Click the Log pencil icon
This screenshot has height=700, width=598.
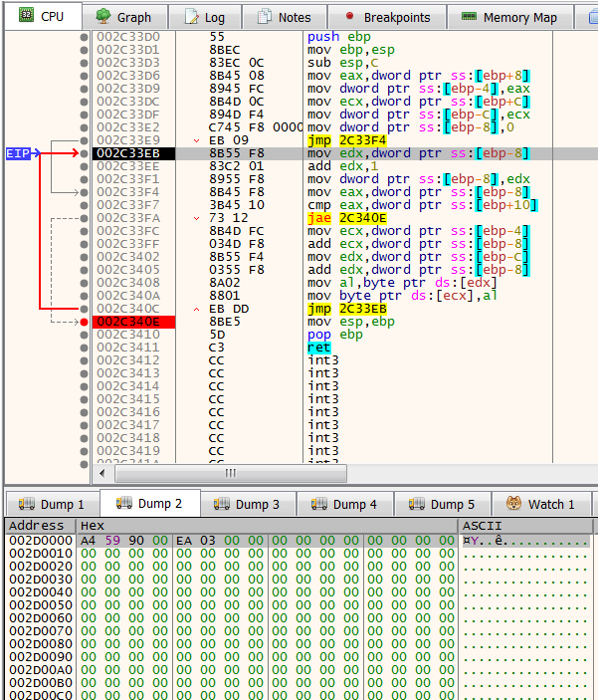click(x=192, y=17)
